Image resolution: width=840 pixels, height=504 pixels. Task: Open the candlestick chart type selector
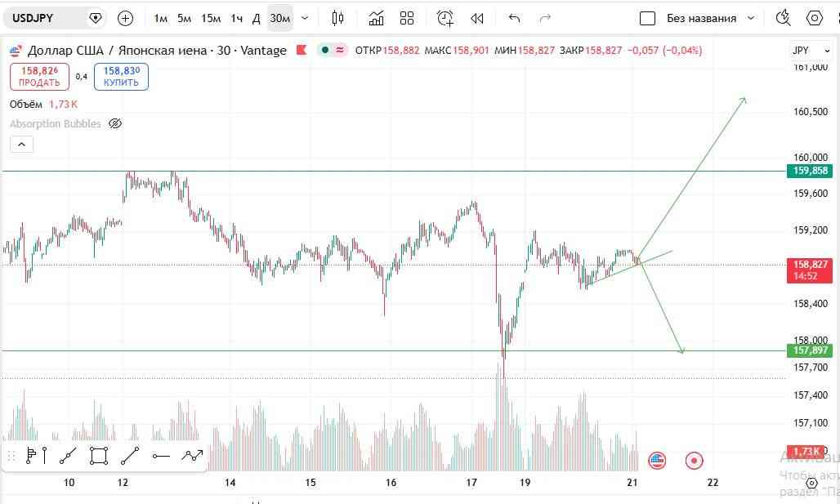(x=337, y=18)
